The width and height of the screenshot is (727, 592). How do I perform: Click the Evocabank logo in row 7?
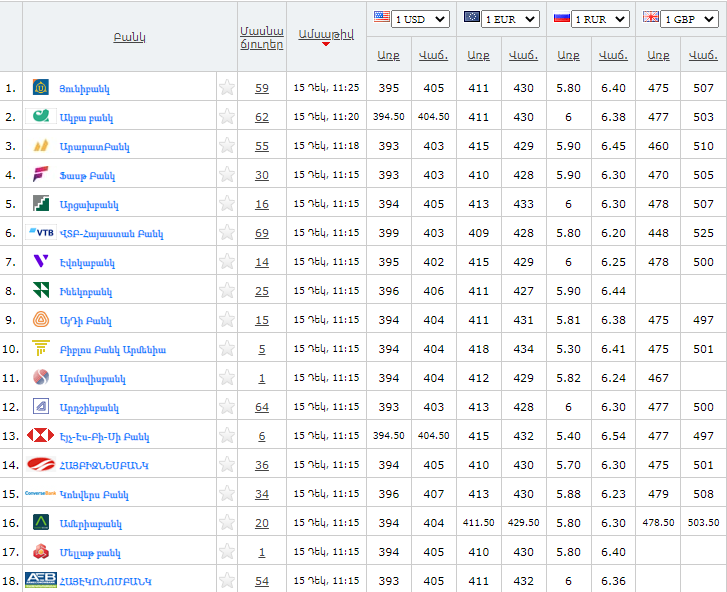pos(41,262)
